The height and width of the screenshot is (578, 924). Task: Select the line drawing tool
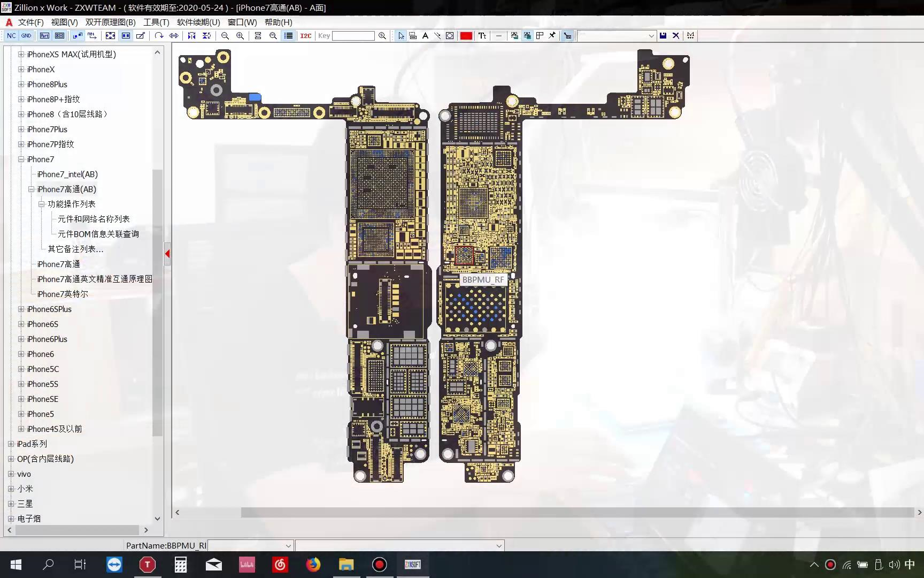pos(437,36)
